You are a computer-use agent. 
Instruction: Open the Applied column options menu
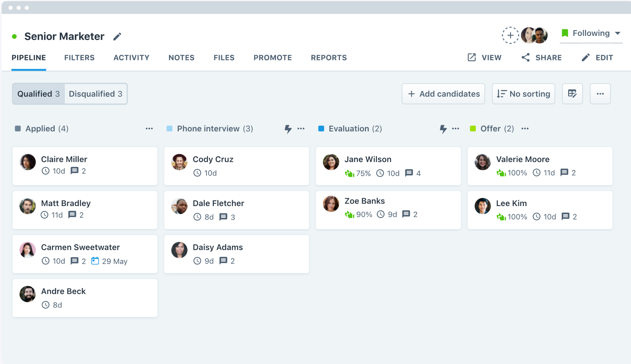pos(149,129)
